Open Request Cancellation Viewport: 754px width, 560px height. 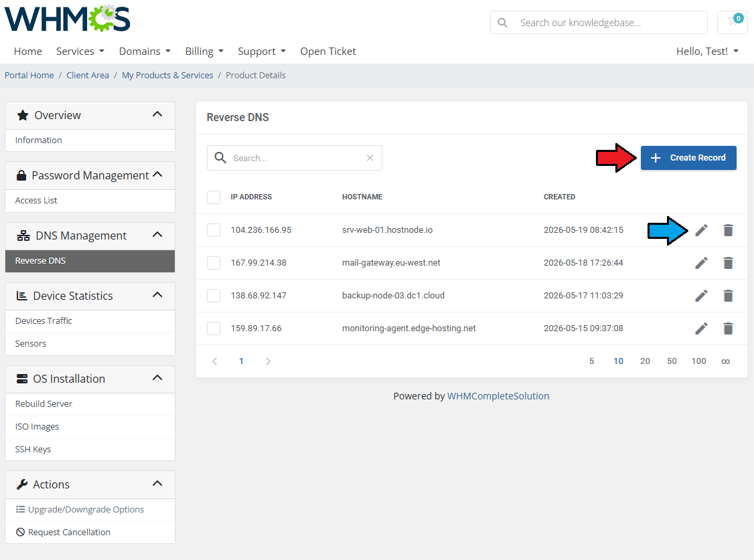click(x=90, y=533)
